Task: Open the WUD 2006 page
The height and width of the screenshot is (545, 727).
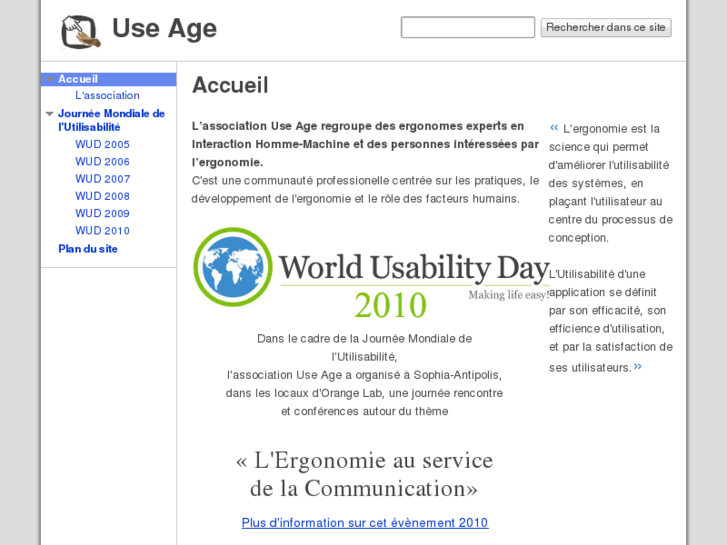Action: [x=102, y=161]
